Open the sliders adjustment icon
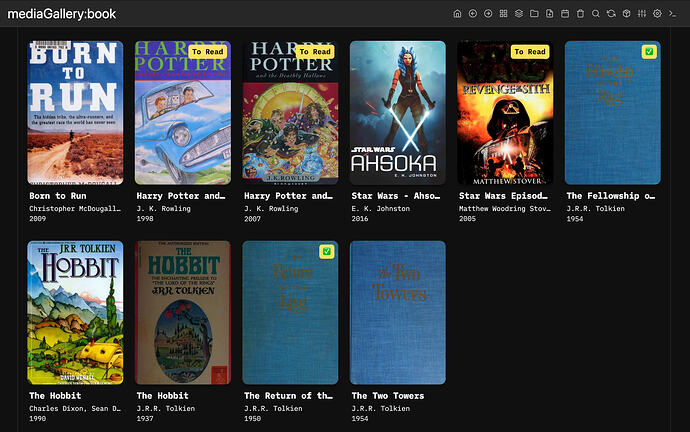Screen dimensions: 690x432 642,14
